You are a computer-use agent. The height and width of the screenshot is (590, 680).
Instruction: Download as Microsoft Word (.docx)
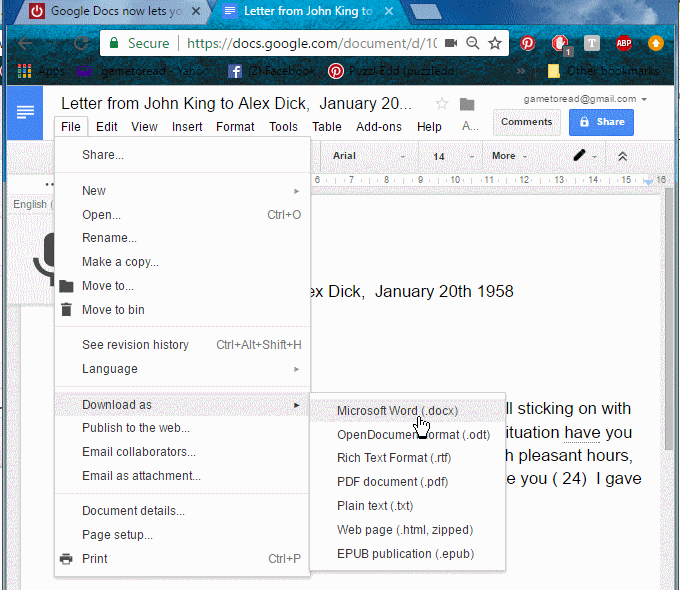click(408, 411)
